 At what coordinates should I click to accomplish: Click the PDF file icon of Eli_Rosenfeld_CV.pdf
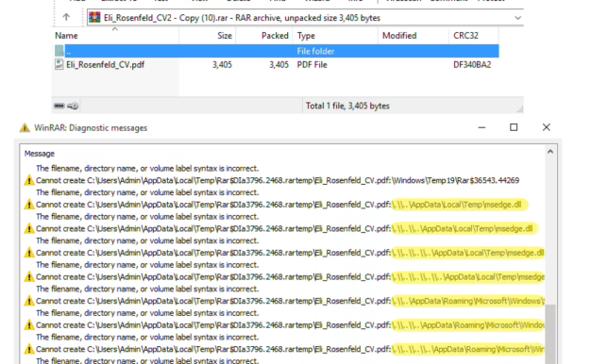(59, 64)
